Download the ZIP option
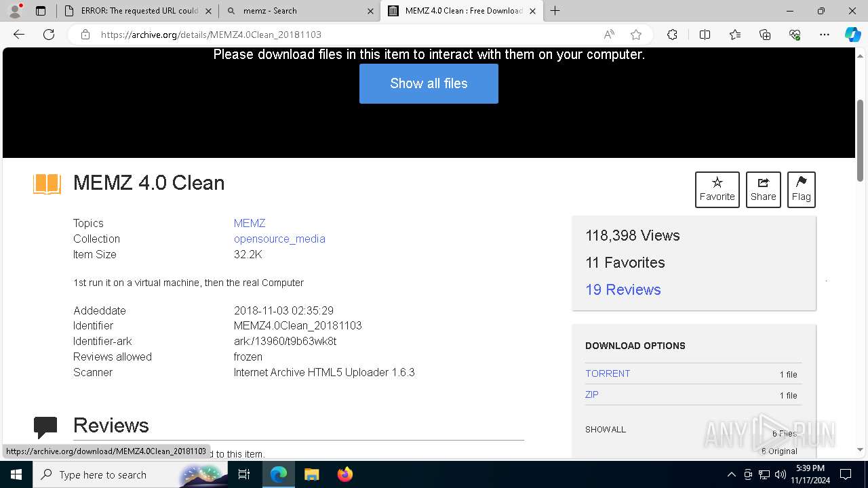 coord(592,394)
